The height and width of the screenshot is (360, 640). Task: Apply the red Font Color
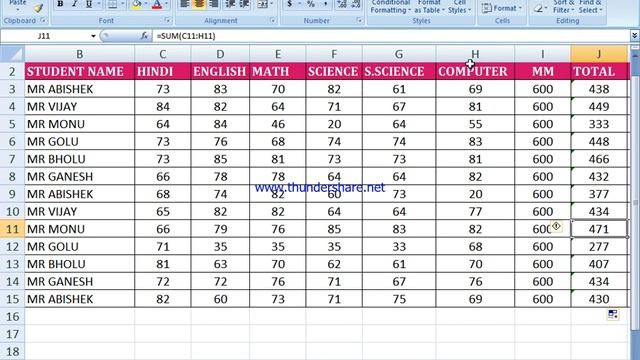coord(157,4)
